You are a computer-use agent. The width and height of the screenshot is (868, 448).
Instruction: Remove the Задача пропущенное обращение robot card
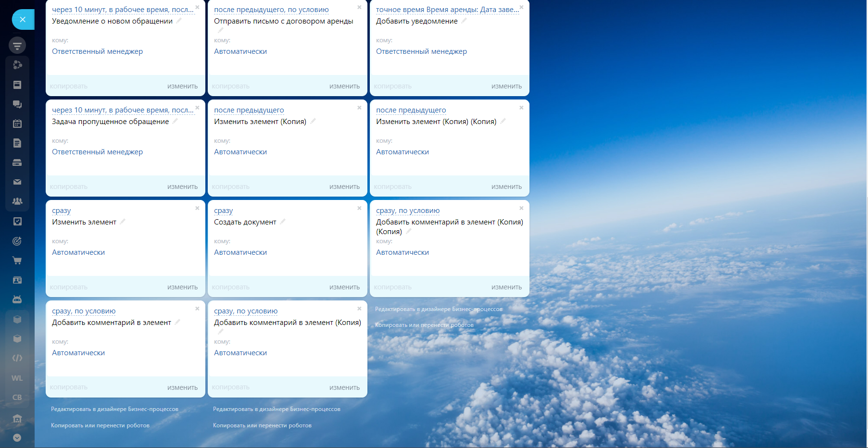tap(197, 108)
